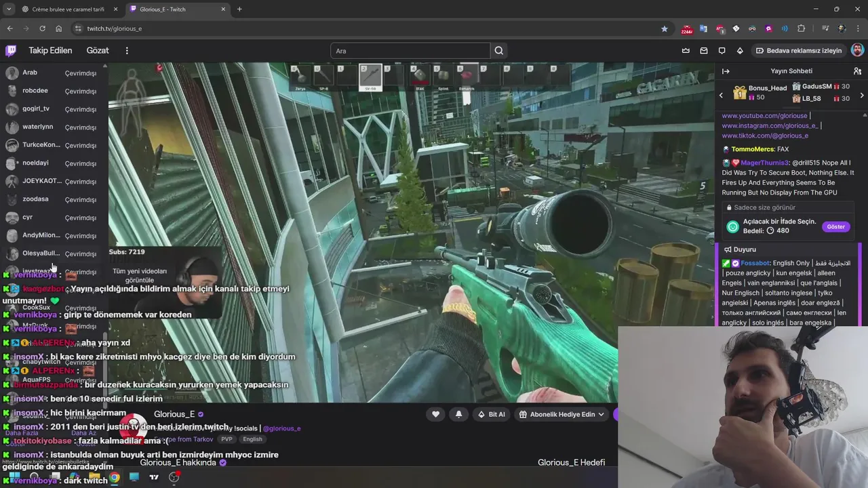
Task: Open the three-dot menu next to Gözat
Action: [126, 51]
